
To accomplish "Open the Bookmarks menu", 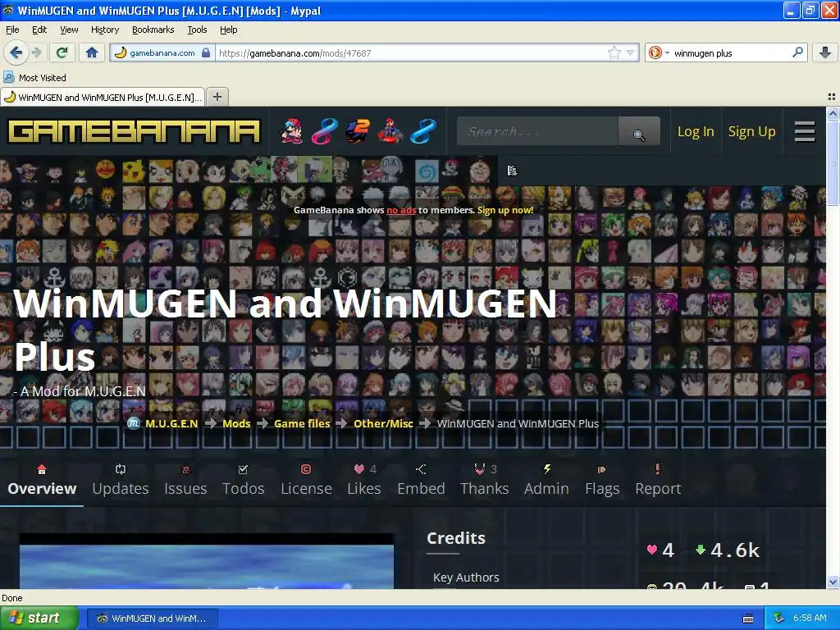I will tap(153, 30).
